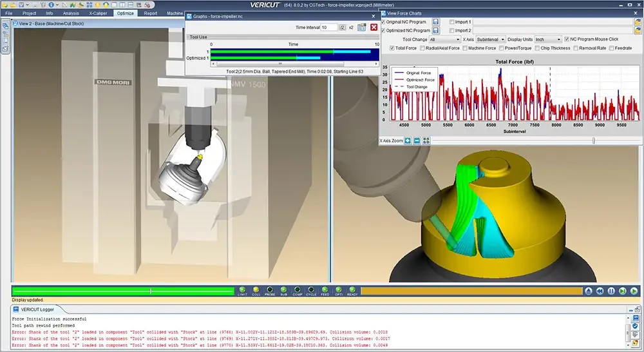Rewind the NC program simulation
Viewport: 644px width, 352px height.
(600, 291)
